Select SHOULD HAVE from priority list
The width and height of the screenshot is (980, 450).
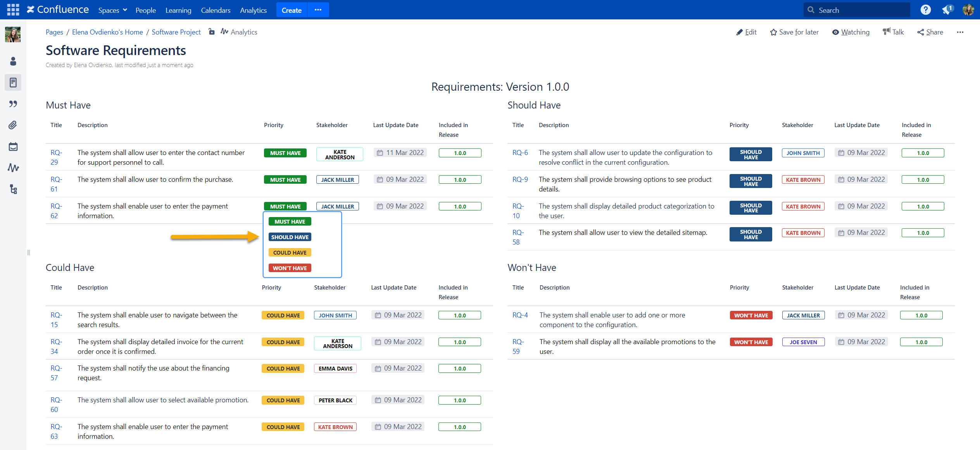(x=290, y=237)
